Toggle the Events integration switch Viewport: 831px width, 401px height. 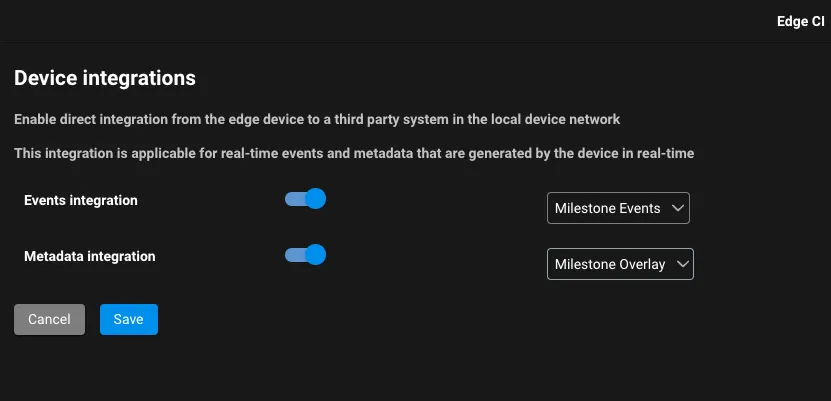(x=305, y=199)
